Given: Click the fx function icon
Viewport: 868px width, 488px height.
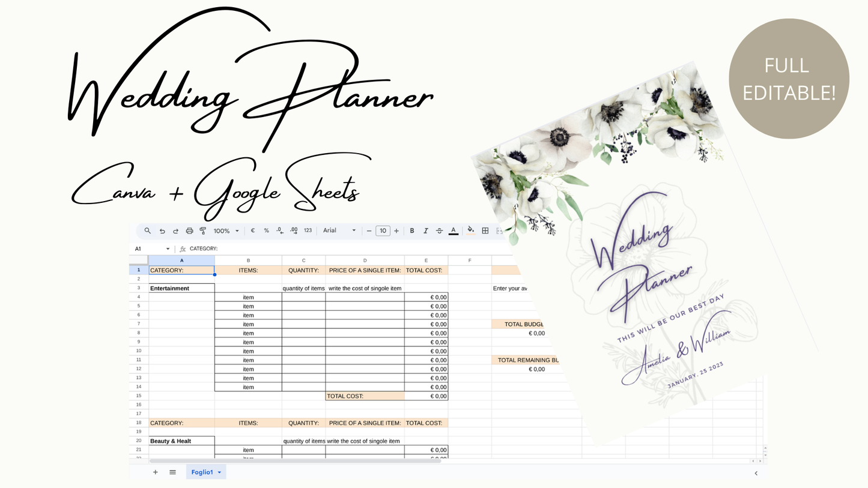Looking at the screenshot, I should point(183,249).
